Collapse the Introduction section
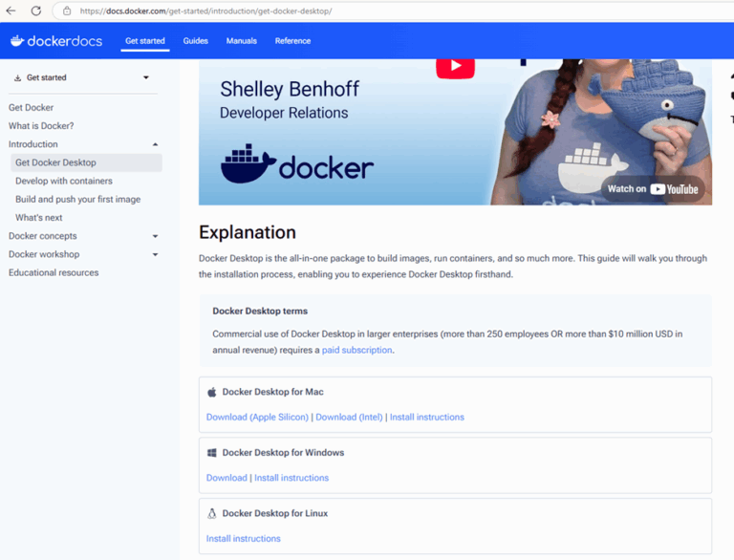Viewport: 734px width, 560px height. tap(155, 144)
